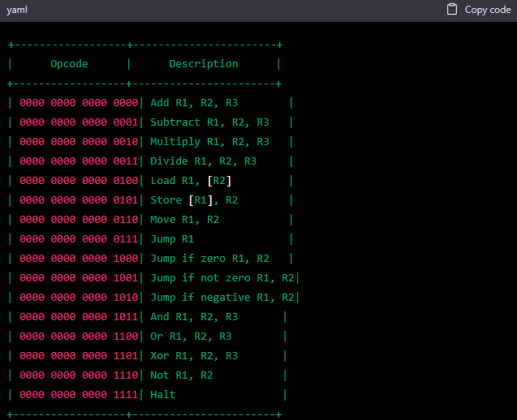Click the Description column header
The height and width of the screenshot is (420, 517).
click(x=203, y=64)
